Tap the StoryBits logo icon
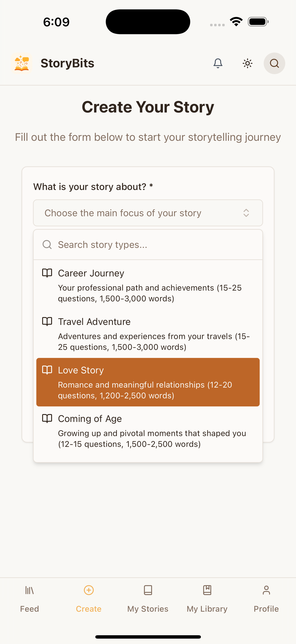The height and width of the screenshot is (644, 296). pos(22,63)
